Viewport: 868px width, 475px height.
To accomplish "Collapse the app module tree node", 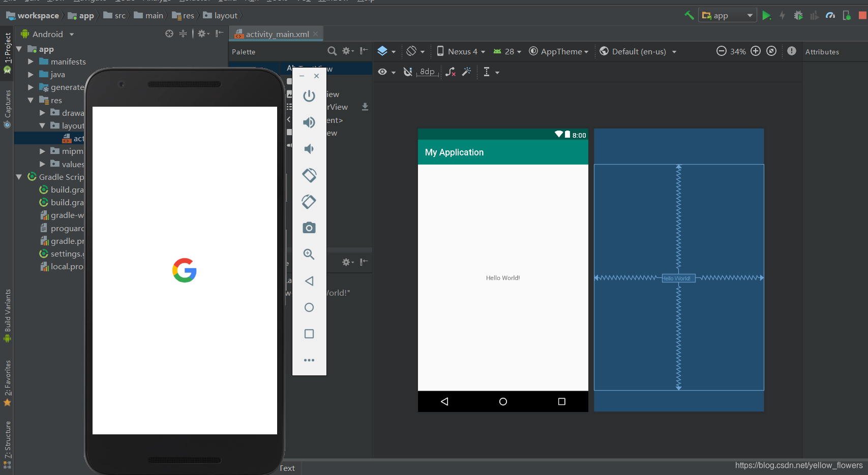I will tap(19, 49).
